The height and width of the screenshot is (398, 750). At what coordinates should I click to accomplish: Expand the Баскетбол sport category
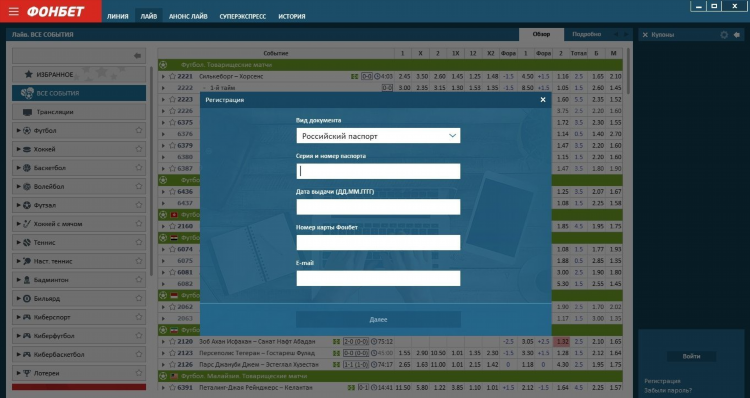pyautogui.click(x=18, y=167)
